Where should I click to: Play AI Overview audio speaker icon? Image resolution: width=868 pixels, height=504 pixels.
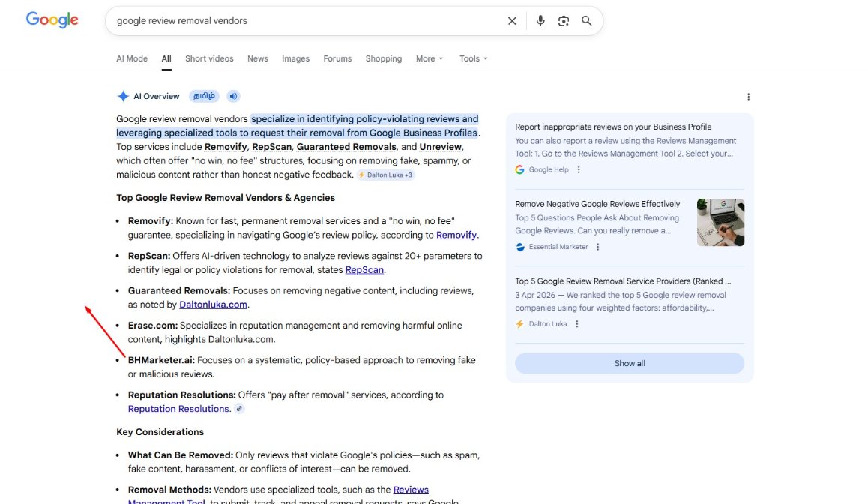coord(234,96)
